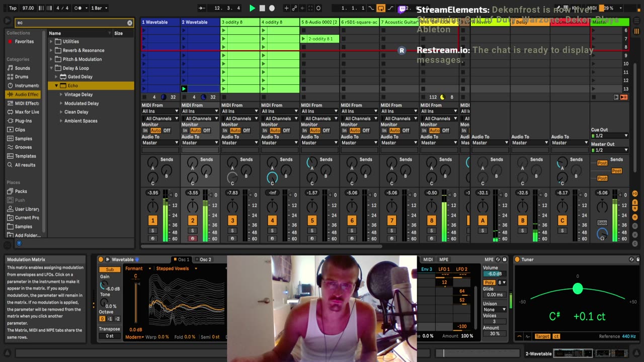Select the 1 Wavetable track header

click(x=160, y=22)
